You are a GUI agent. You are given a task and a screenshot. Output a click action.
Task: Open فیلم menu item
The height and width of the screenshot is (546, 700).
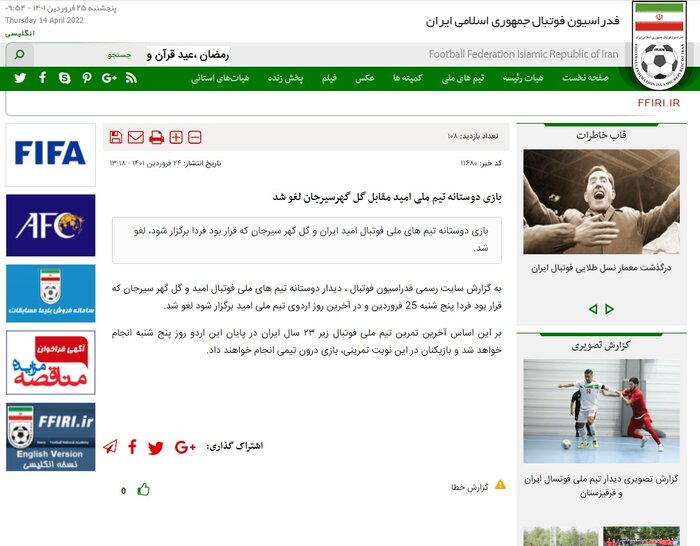(x=329, y=78)
